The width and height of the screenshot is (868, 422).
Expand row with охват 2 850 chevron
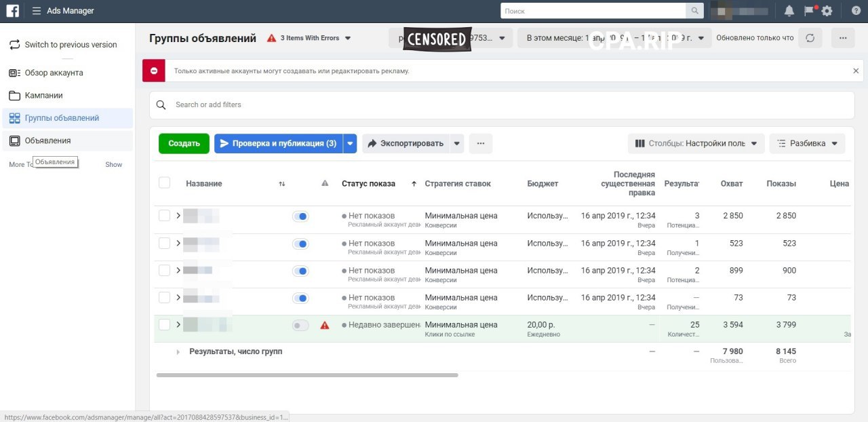(178, 216)
